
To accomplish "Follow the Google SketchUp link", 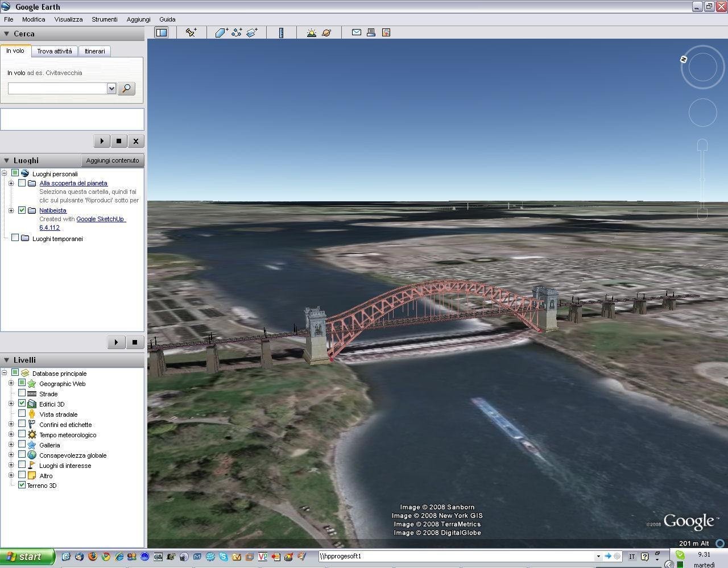I will click(100, 219).
